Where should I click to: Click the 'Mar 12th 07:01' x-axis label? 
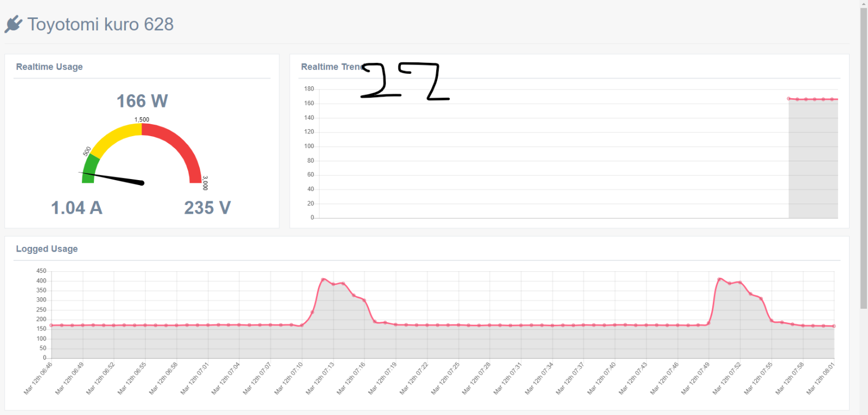tap(195, 378)
